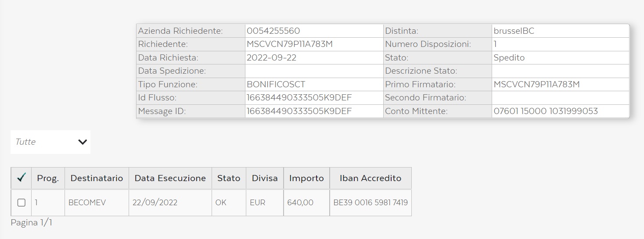644x239 pixels.
Task: Select the Distinta value brusselBC
Action: (x=514, y=31)
